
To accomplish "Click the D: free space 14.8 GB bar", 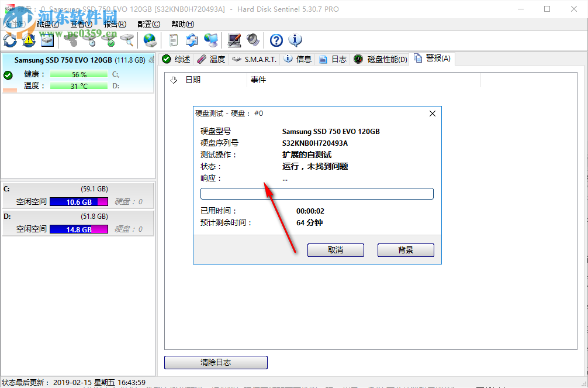I will (x=79, y=229).
